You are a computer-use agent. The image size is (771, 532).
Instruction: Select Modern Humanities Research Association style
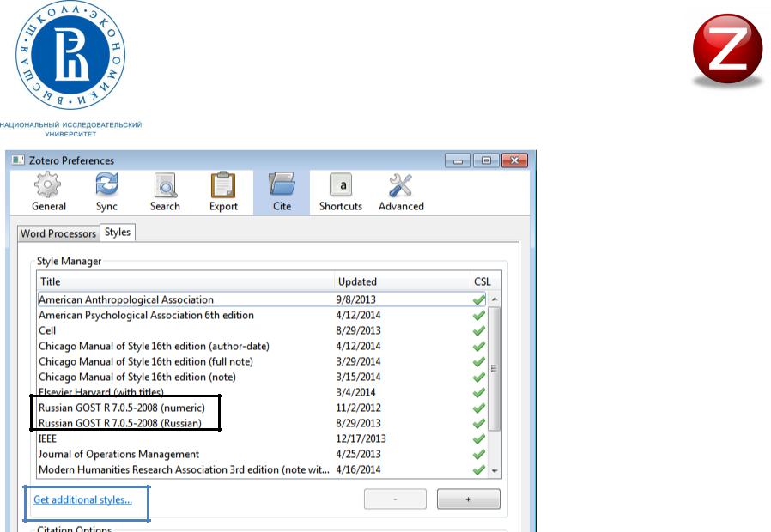pyautogui.click(x=262, y=469)
